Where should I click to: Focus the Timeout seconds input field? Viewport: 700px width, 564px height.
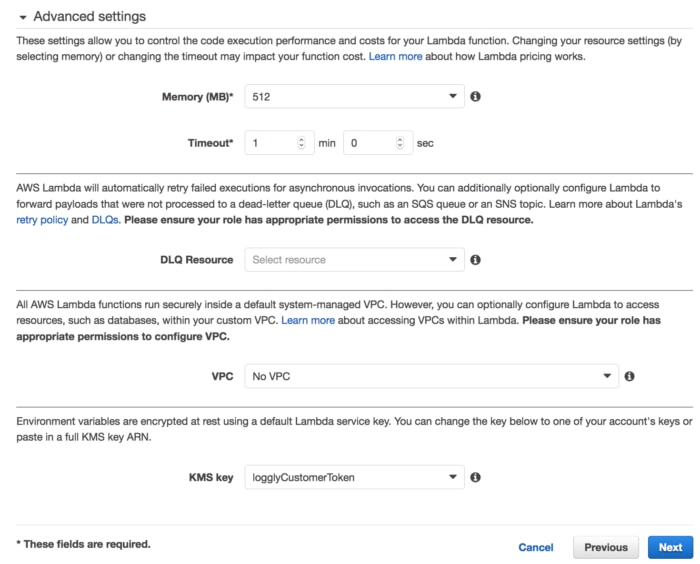pos(368,143)
